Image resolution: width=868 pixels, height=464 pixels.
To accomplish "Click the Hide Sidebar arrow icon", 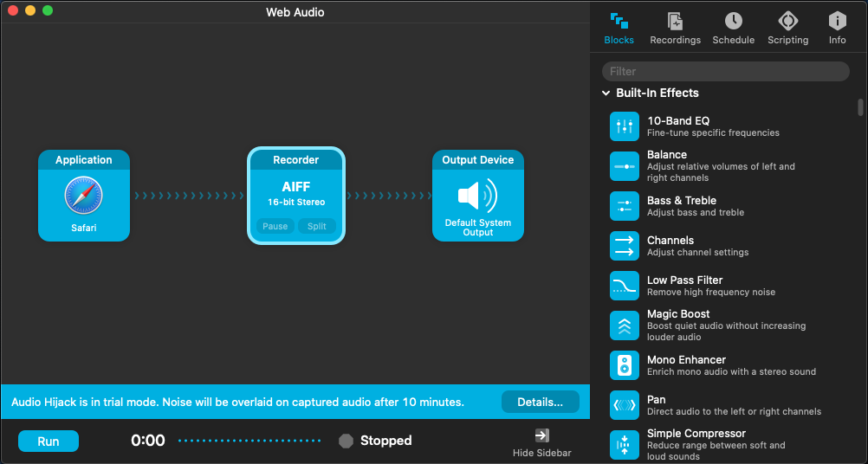I will [542, 435].
